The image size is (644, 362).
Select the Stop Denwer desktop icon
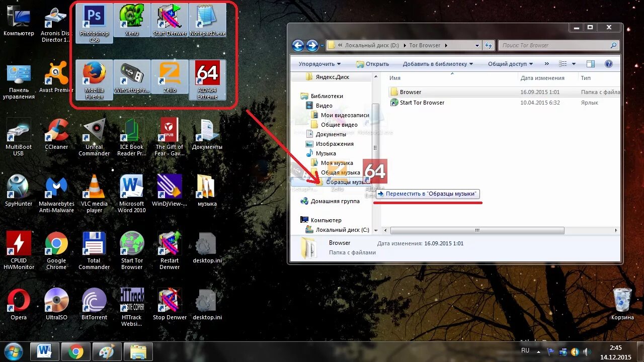170,304
